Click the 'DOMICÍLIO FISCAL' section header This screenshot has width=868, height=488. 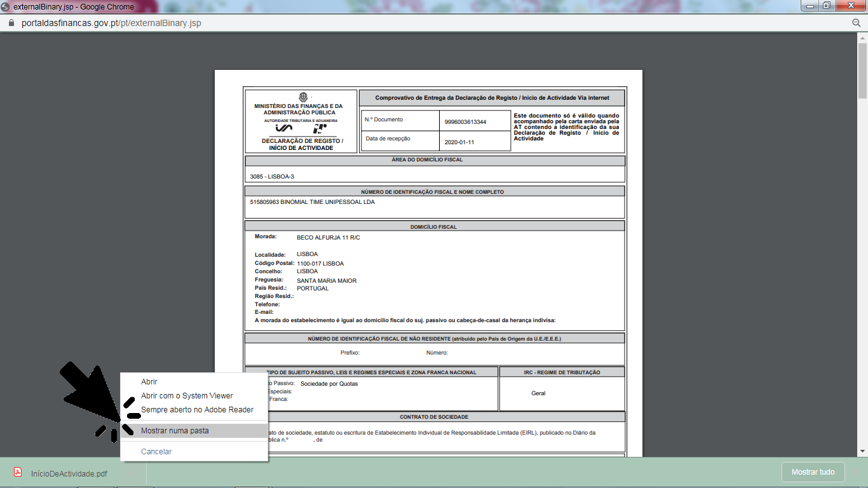pyautogui.click(x=433, y=227)
